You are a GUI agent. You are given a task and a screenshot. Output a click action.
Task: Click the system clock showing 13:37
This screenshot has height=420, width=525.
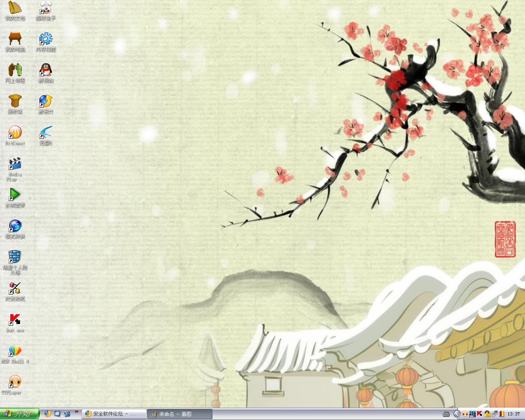click(x=514, y=414)
